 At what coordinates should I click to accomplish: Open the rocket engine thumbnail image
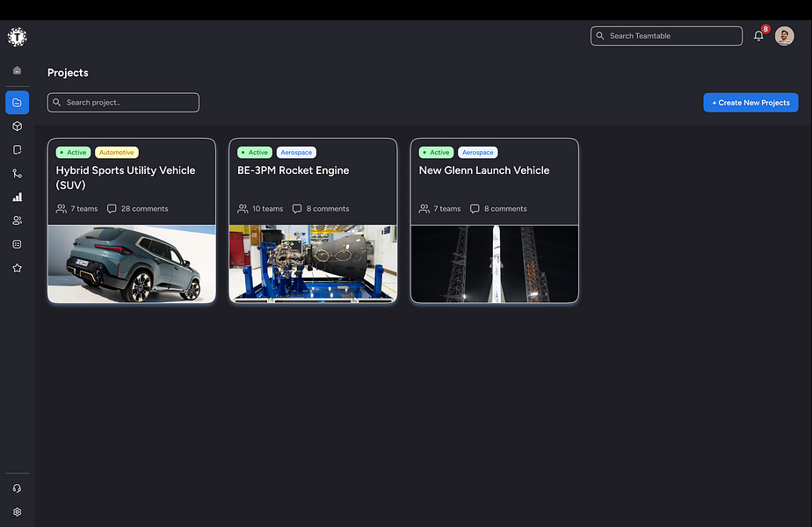tap(313, 263)
